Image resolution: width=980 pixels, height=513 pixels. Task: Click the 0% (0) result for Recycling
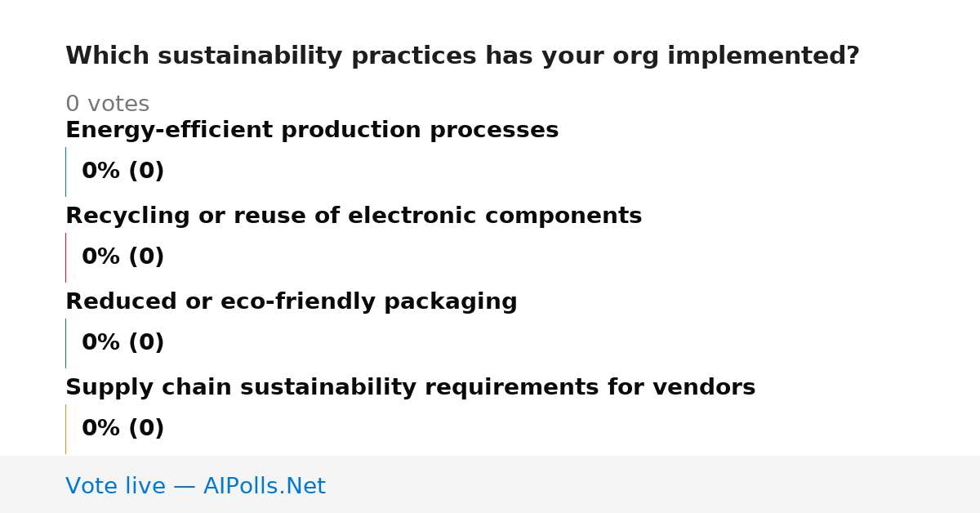coord(123,257)
